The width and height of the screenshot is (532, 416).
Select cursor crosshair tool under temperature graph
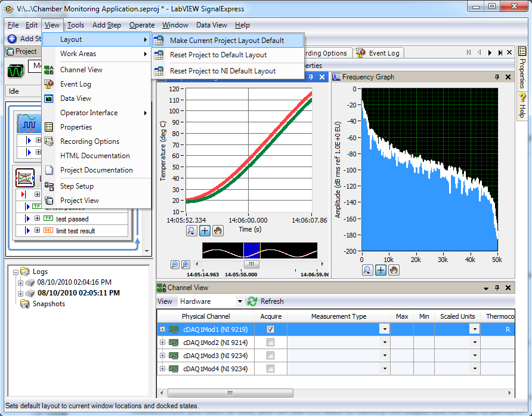click(205, 232)
